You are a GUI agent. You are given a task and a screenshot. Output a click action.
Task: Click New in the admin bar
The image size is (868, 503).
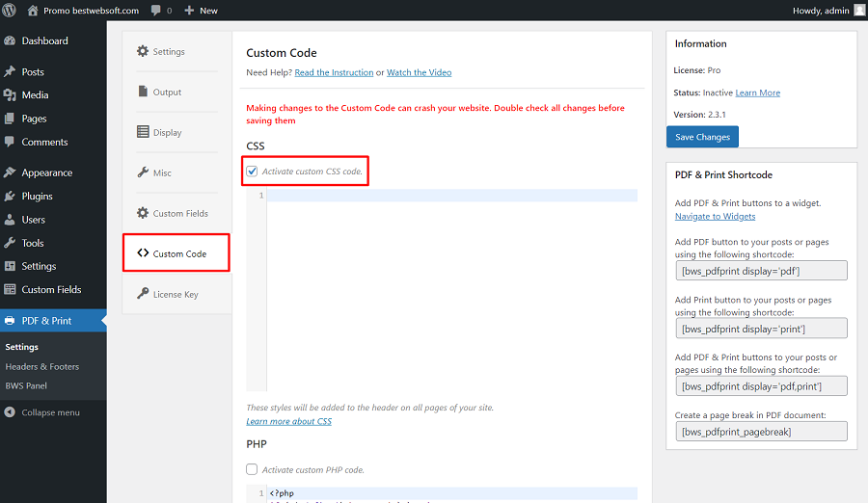coord(208,11)
